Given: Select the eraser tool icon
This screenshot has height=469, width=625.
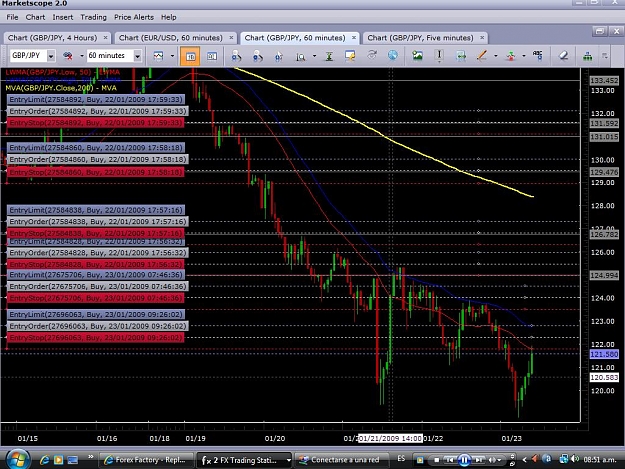Looking at the screenshot, I should pos(563,56).
